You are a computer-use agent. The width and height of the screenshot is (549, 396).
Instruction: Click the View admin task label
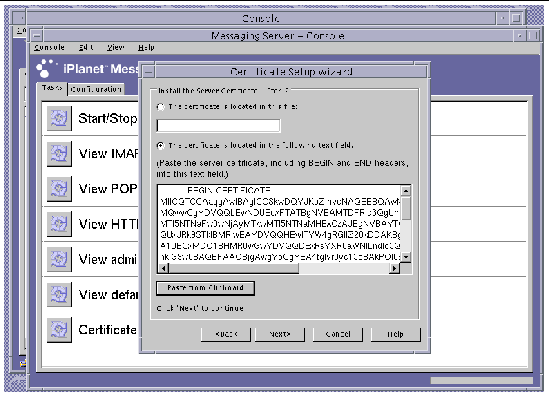[x=108, y=259]
